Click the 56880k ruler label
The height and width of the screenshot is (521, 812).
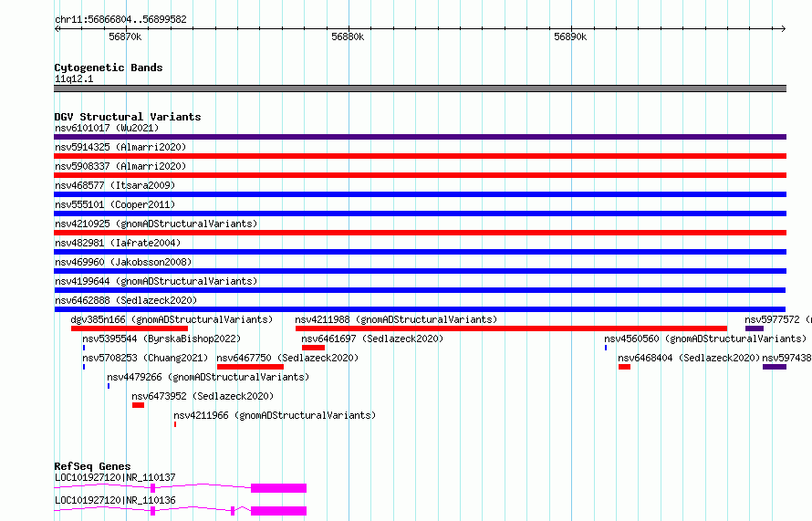click(348, 36)
